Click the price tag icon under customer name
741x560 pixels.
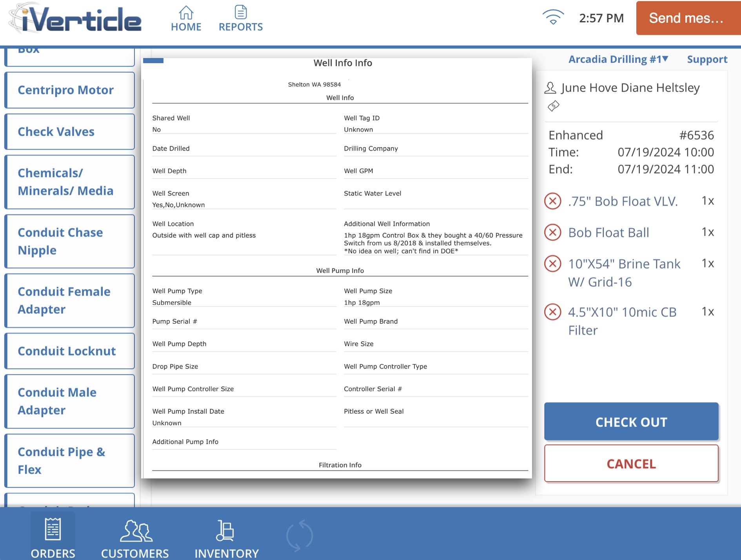553,106
